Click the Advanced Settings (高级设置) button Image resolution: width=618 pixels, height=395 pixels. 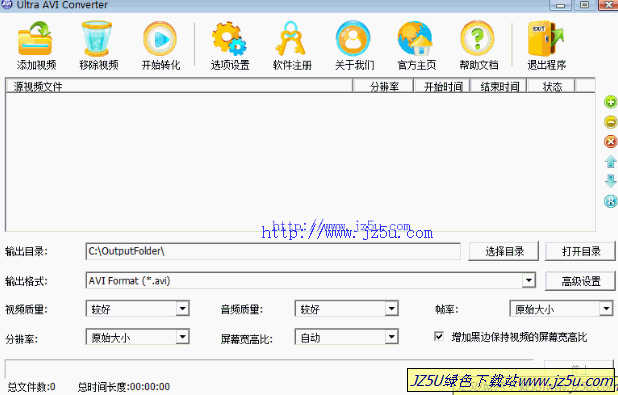(580, 281)
